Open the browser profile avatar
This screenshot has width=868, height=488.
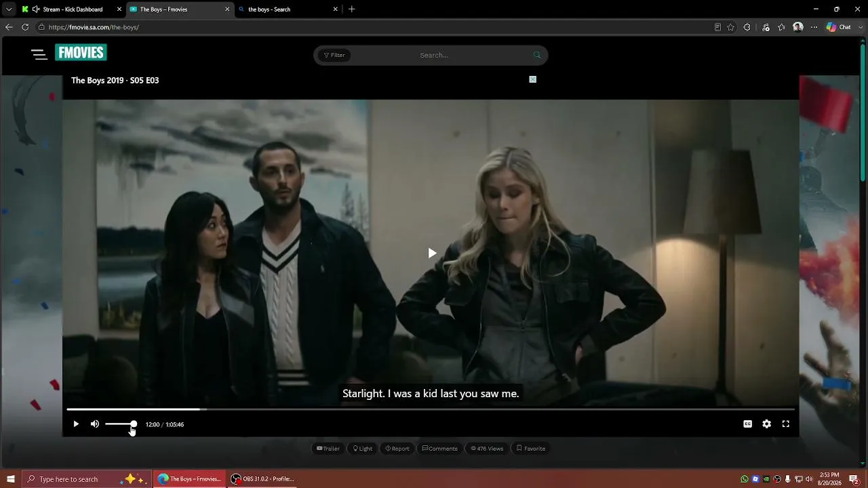click(x=798, y=27)
